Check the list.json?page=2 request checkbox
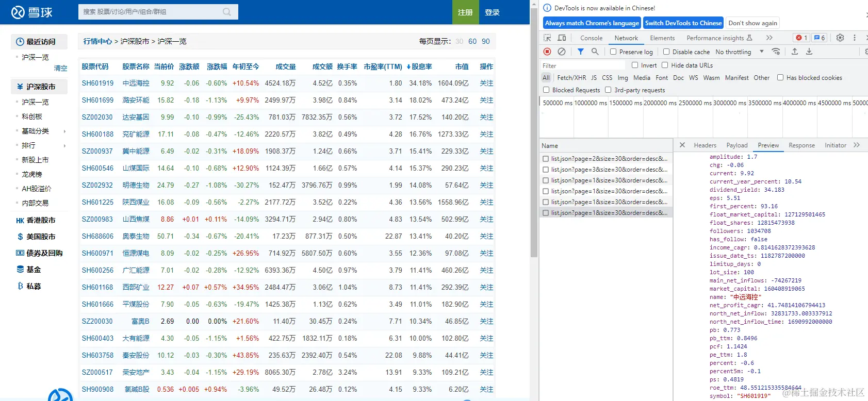Viewport: 868px width, 401px height. 546,159
